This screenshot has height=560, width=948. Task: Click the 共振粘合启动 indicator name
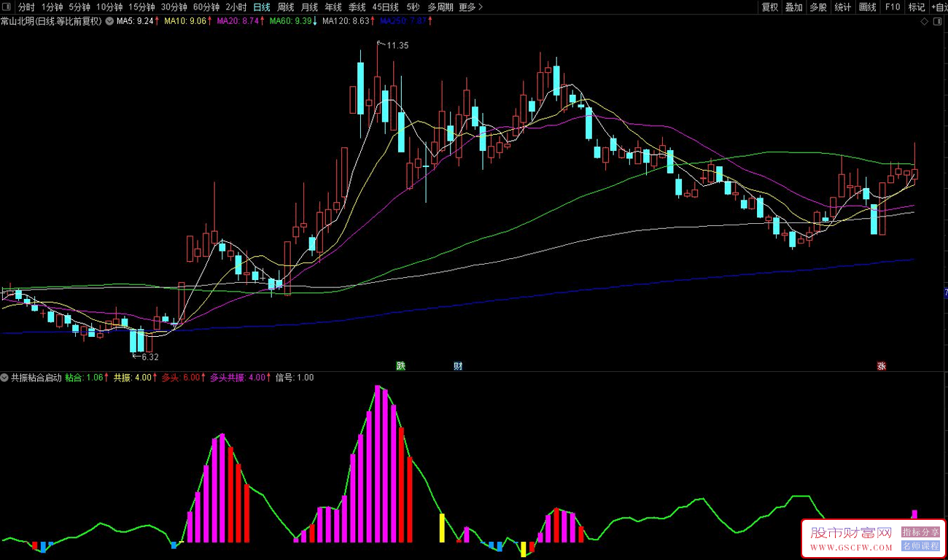point(36,378)
